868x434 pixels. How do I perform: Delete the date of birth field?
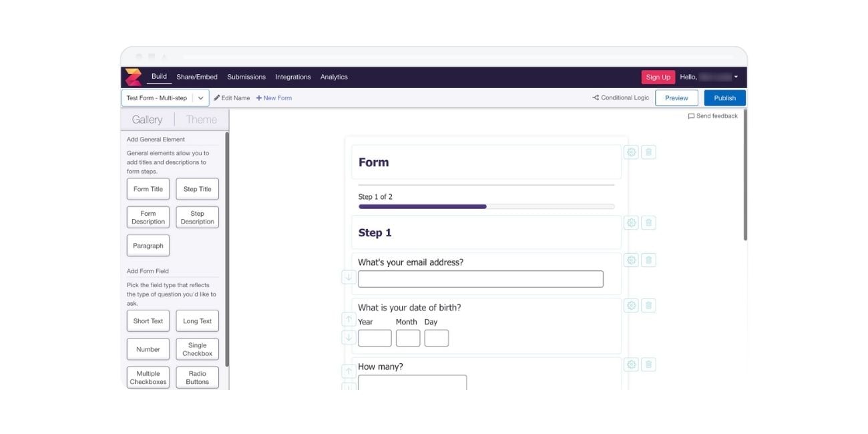click(648, 306)
